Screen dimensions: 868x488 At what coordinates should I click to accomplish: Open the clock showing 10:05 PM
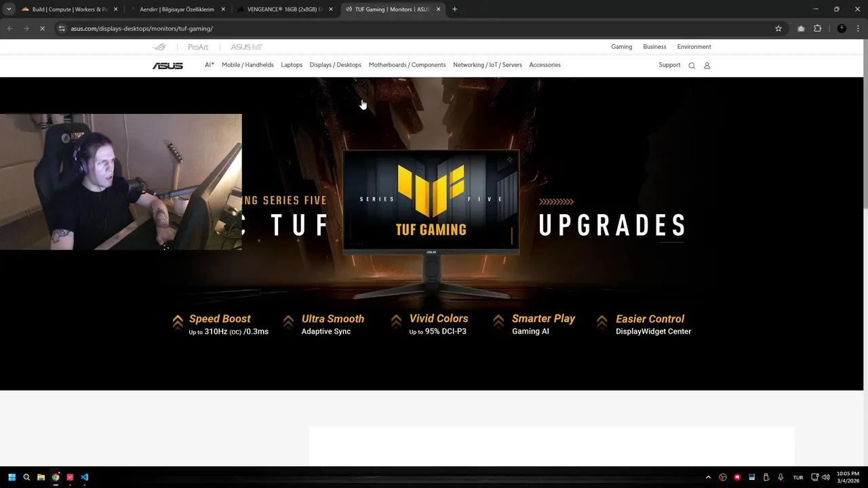tap(848, 477)
